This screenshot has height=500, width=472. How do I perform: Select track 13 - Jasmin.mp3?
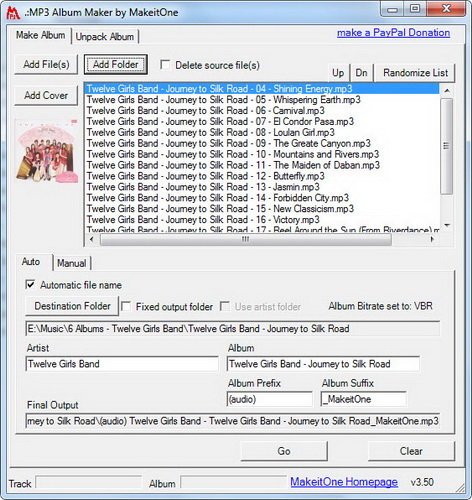pyautogui.click(x=262, y=187)
